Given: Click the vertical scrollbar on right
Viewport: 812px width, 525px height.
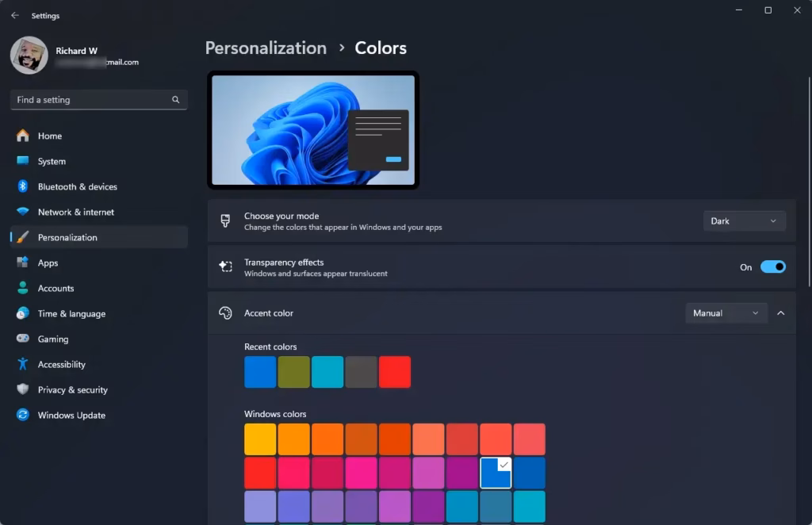Looking at the screenshot, I should [x=809, y=182].
